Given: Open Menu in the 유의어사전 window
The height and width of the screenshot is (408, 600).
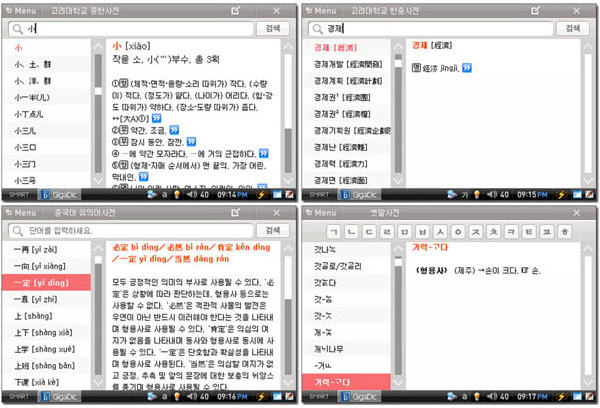Looking at the screenshot, I should point(21,213).
